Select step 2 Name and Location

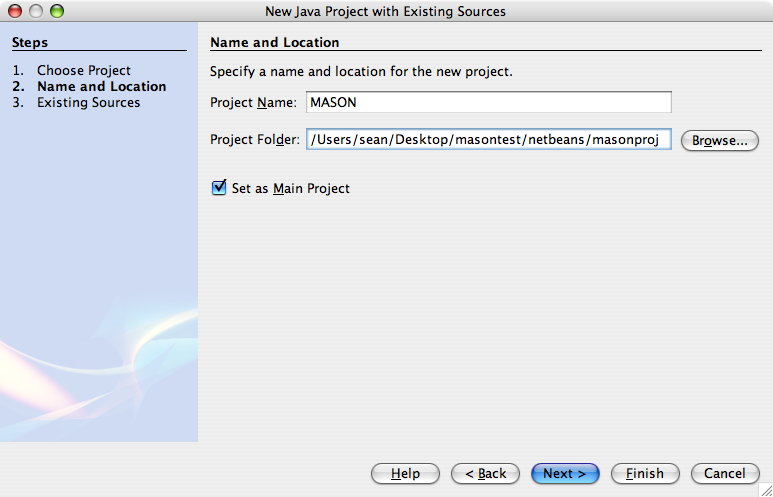pyautogui.click(x=101, y=86)
